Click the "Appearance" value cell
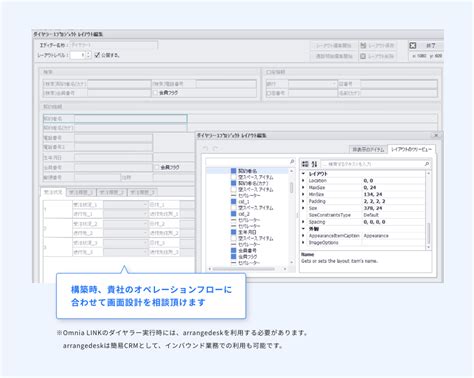 click(376, 236)
